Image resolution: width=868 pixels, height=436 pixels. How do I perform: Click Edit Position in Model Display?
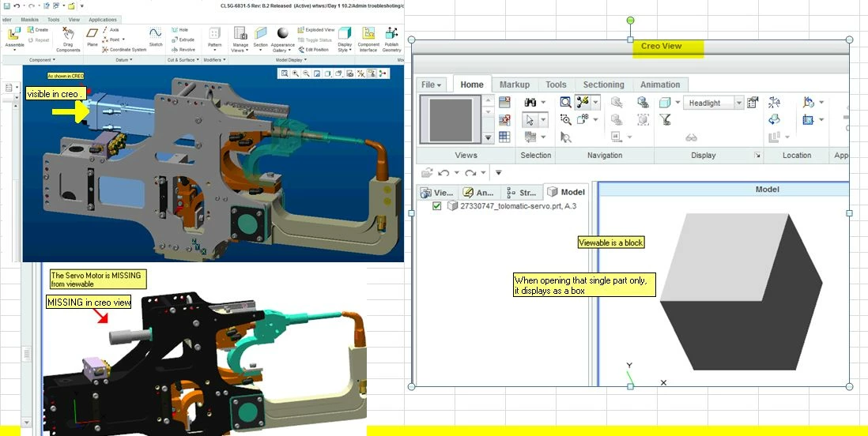pyautogui.click(x=313, y=49)
